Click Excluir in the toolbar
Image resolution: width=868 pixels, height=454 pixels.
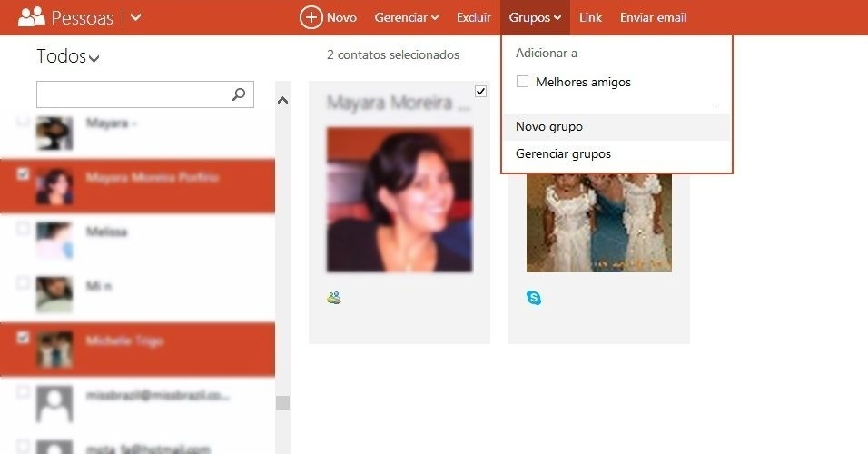point(473,17)
